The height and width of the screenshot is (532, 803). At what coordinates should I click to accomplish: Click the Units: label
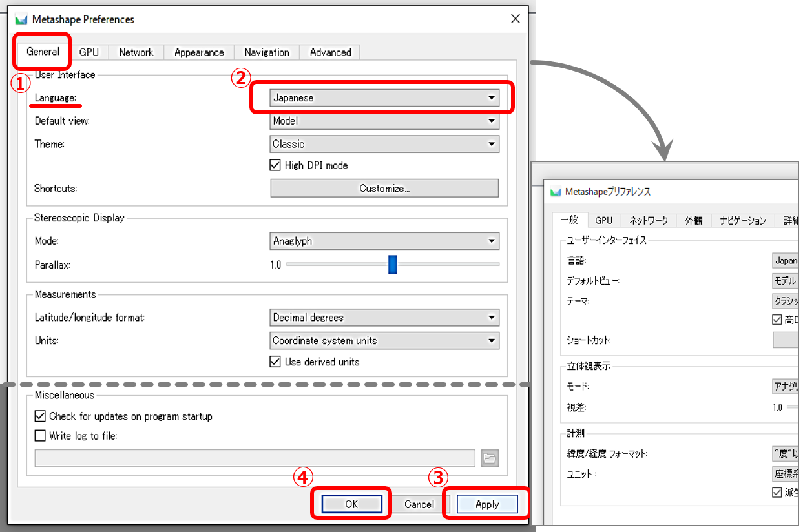click(x=47, y=340)
